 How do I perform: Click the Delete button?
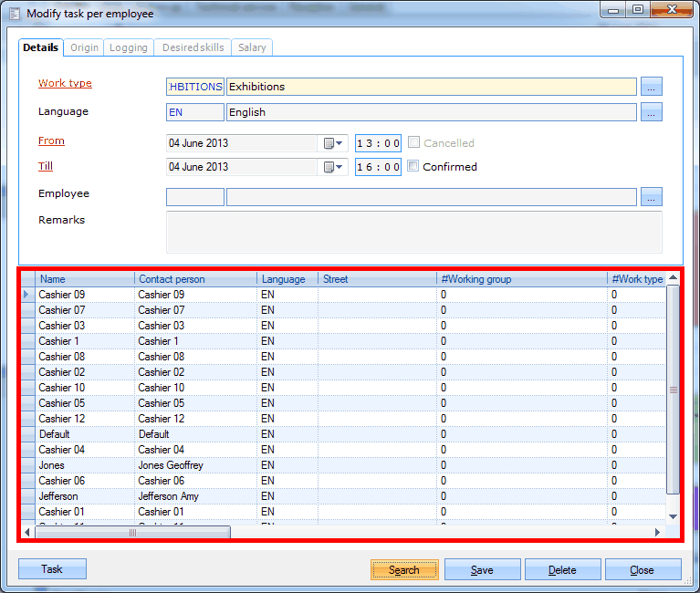(562, 570)
